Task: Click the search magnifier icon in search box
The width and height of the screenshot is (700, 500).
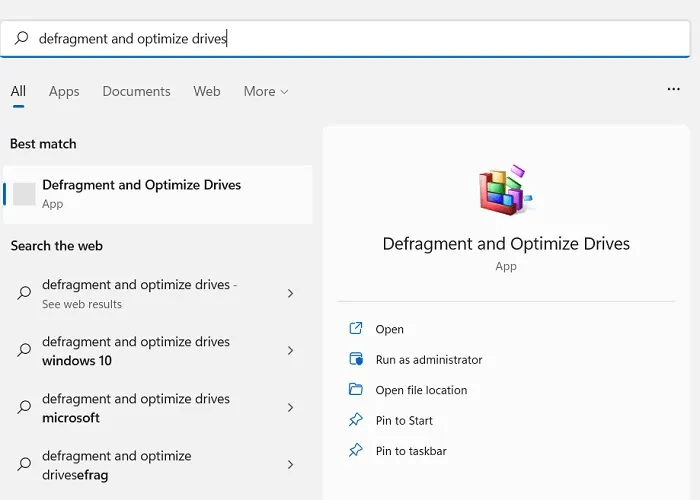Action: click(21, 39)
